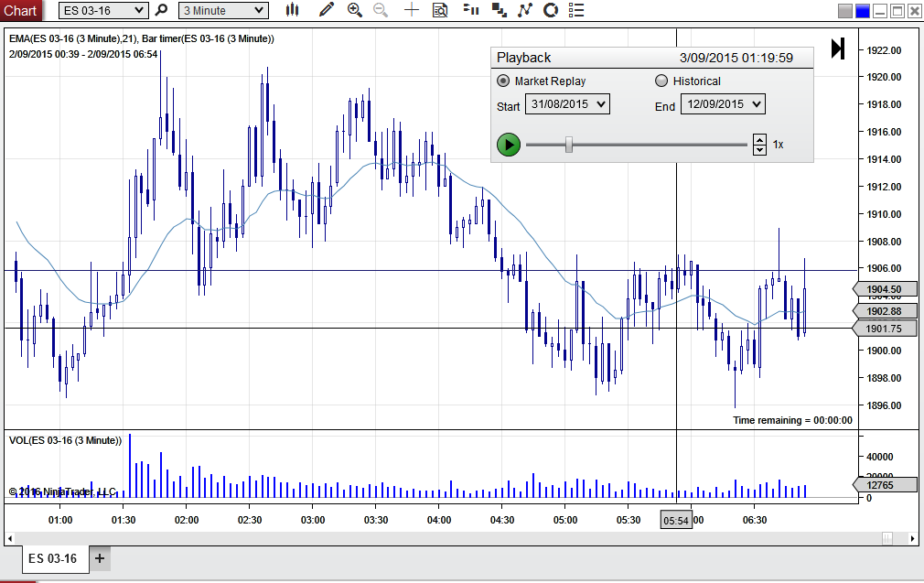Open the End date 12/09/2015 picker
Image resolution: width=924 pixels, height=583 pixels.
click(x=723, y=104)
